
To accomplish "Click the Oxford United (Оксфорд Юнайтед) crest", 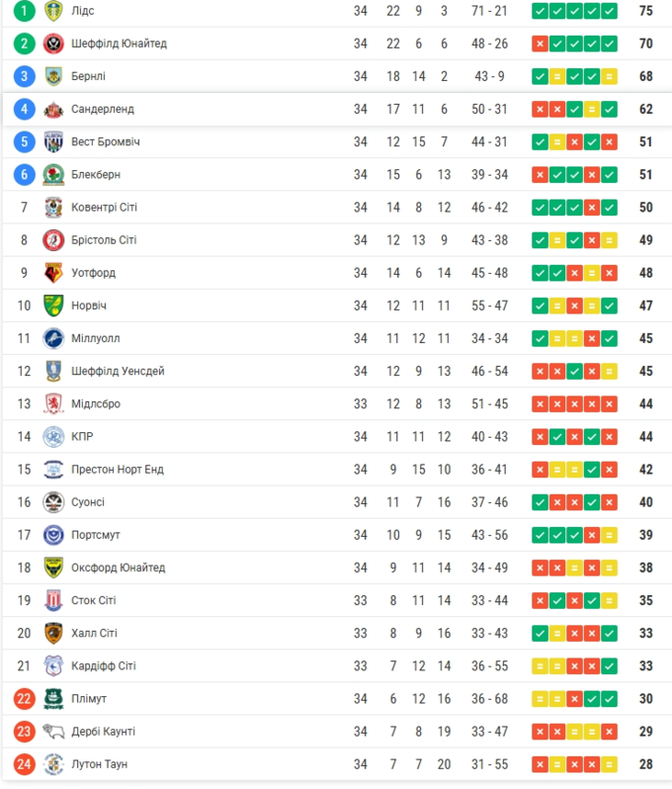I will click(53, 568).
